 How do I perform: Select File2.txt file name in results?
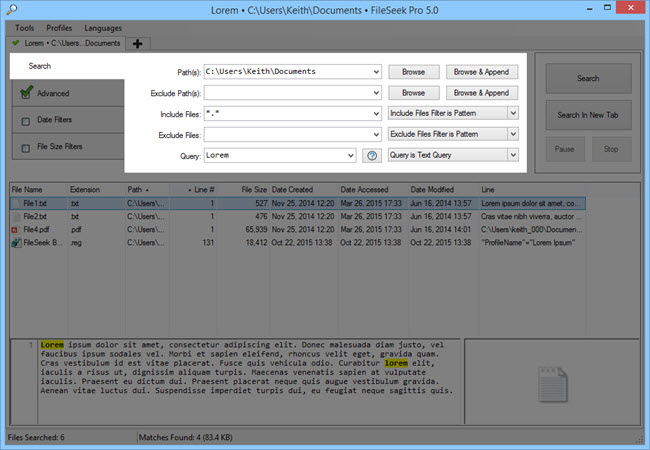[x=35, y=217]
